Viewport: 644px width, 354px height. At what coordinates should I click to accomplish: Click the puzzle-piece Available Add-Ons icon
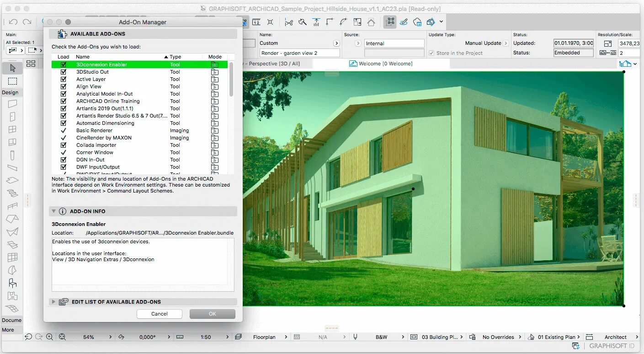click(62, 34)
